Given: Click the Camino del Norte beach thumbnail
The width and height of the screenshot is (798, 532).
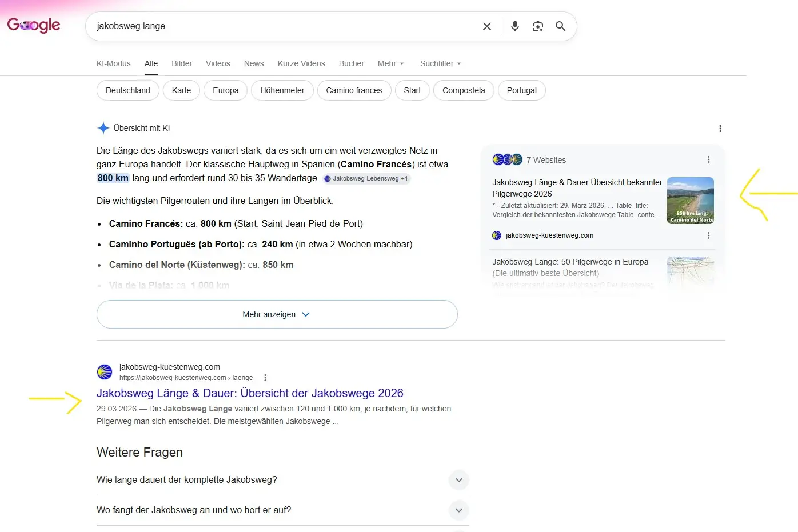Looking at the screenshot, I should (x=691, y=201).
